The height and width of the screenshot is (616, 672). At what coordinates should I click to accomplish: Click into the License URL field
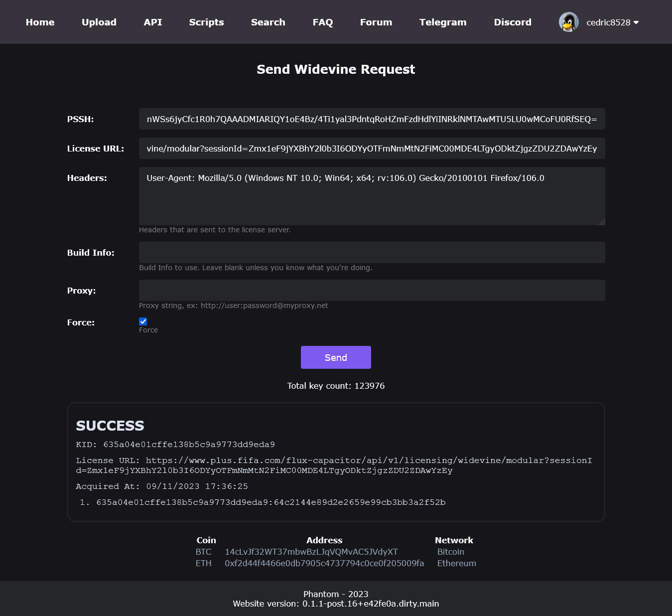click(372, 149)
